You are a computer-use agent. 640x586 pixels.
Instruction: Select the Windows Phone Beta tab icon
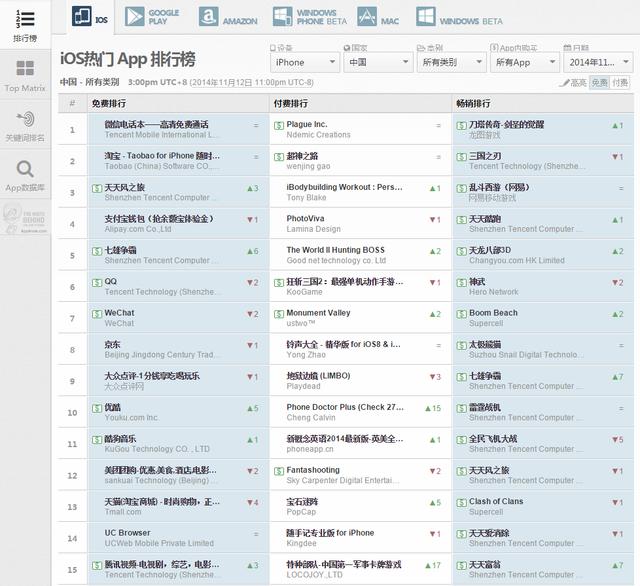pyautogui.click(x=284, y=17)
